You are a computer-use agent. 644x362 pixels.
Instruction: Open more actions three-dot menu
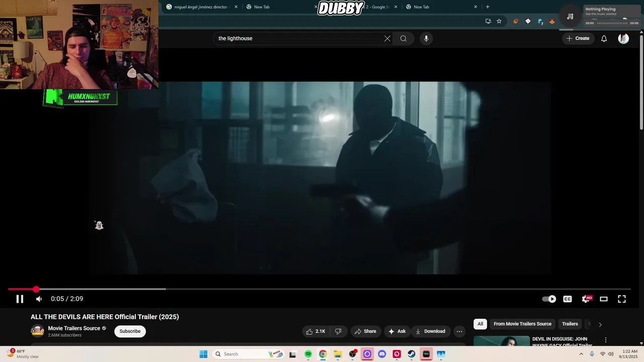[459, 331]
